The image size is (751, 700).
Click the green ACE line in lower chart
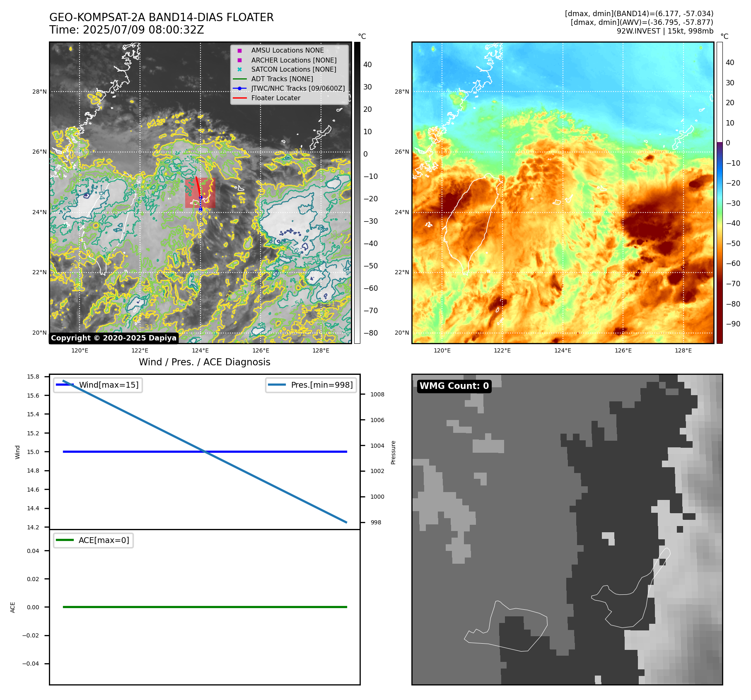tap(205, 607)
